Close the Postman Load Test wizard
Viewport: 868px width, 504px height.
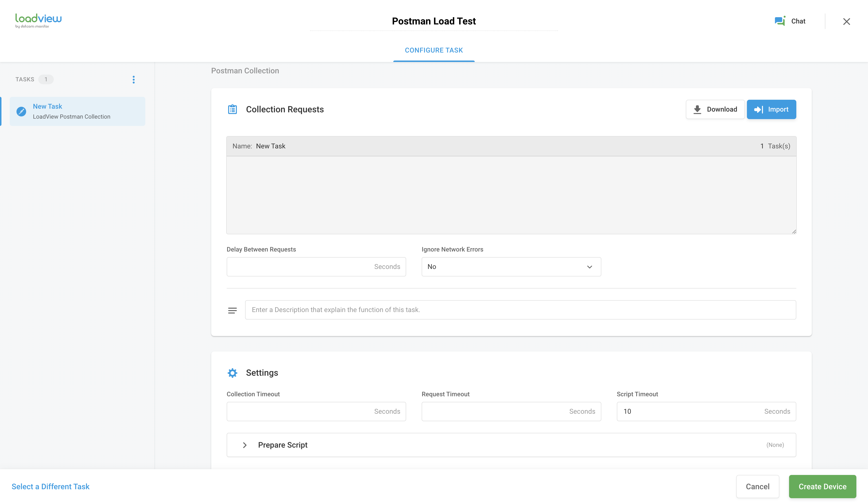(x=846, y=21)
